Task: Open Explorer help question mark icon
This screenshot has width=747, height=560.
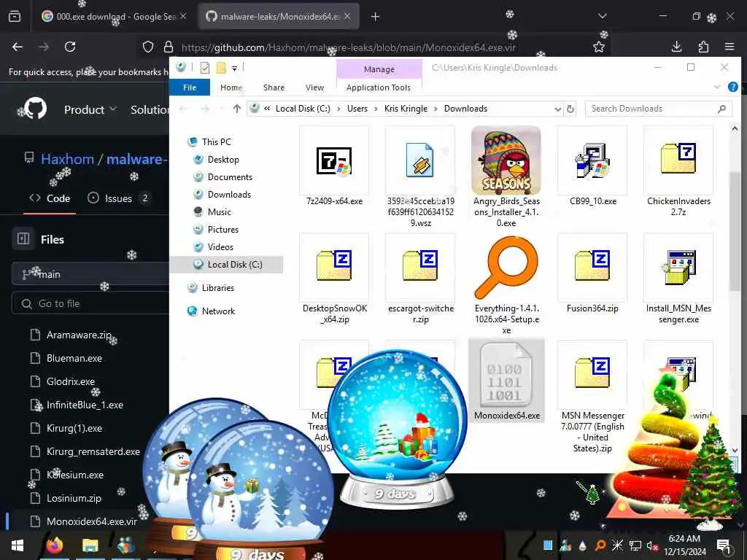Action: [x=732, y=87]
